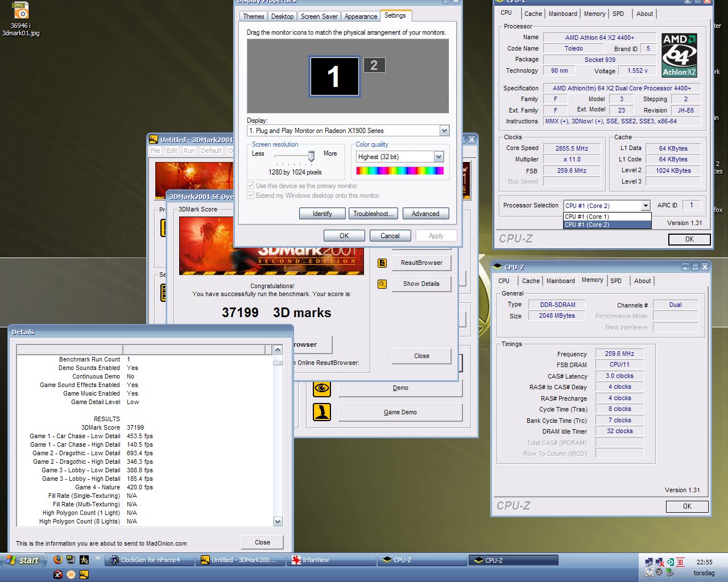Open the Display monitor dropdown
Screen dimensions: 728x582
[x=444, y=131]
